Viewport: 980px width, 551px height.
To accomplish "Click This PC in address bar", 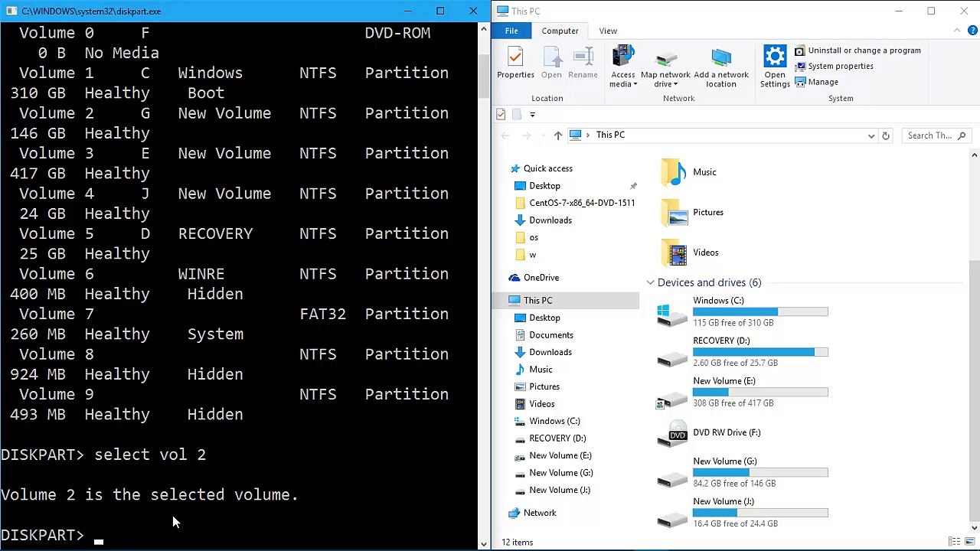I will point(610,135).
